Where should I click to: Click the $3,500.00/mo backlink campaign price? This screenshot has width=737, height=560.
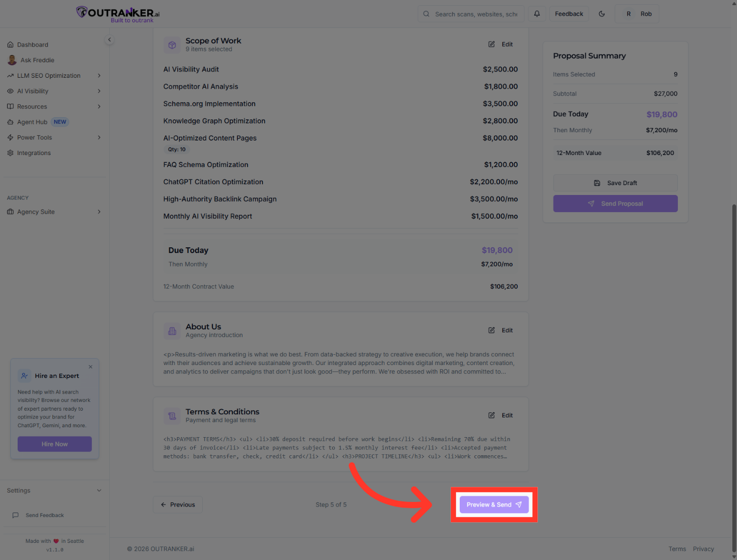pyautogui.click(x=494, y=199)
